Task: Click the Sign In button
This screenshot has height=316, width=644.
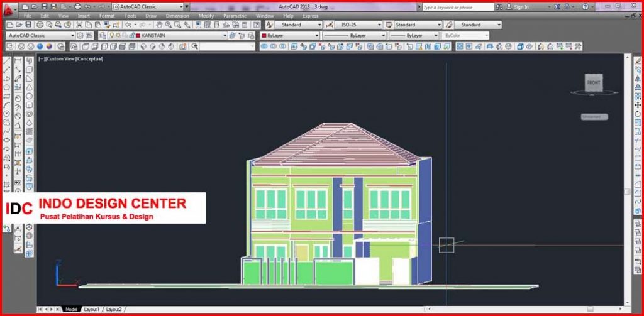Action: [x=518, y=7]
